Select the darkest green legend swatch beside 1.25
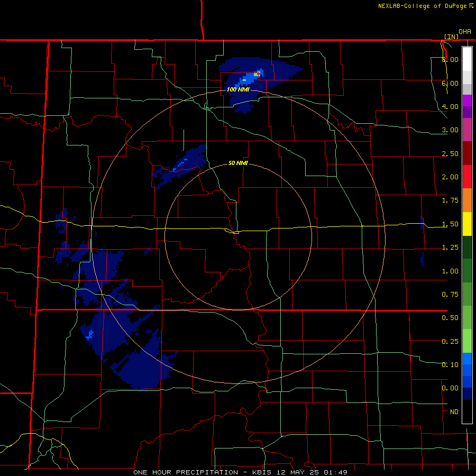476x476 pixels. point(467,248)
